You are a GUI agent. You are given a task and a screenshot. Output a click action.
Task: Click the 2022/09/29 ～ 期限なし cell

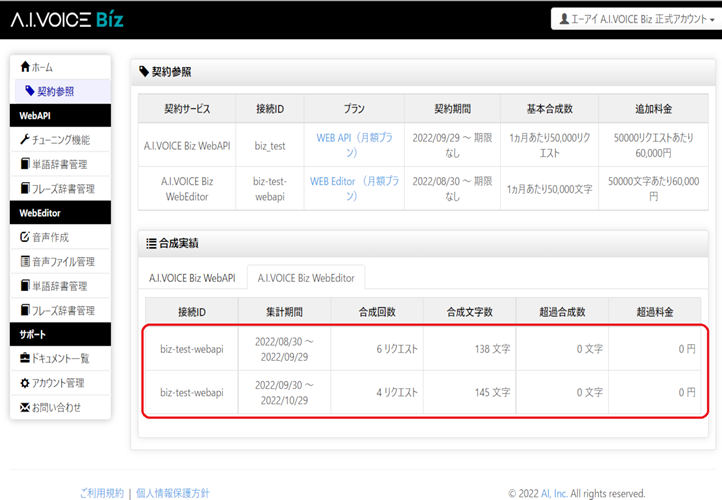[x=453, y=145]
